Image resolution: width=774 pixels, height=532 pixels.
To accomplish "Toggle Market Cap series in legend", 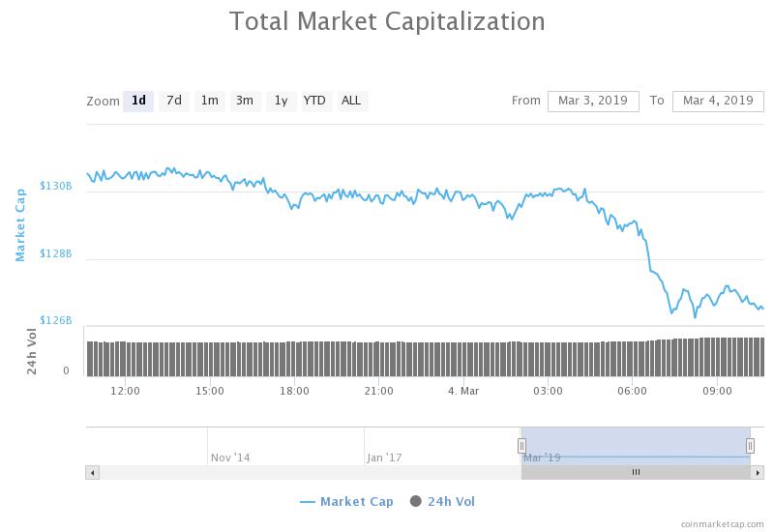I will pos(356,501).
